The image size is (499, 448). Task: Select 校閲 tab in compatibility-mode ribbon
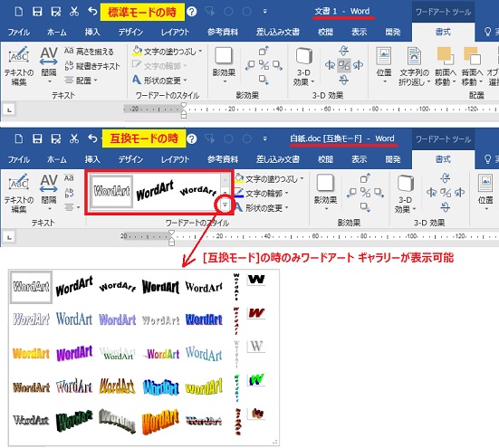(x=325, y=159)
